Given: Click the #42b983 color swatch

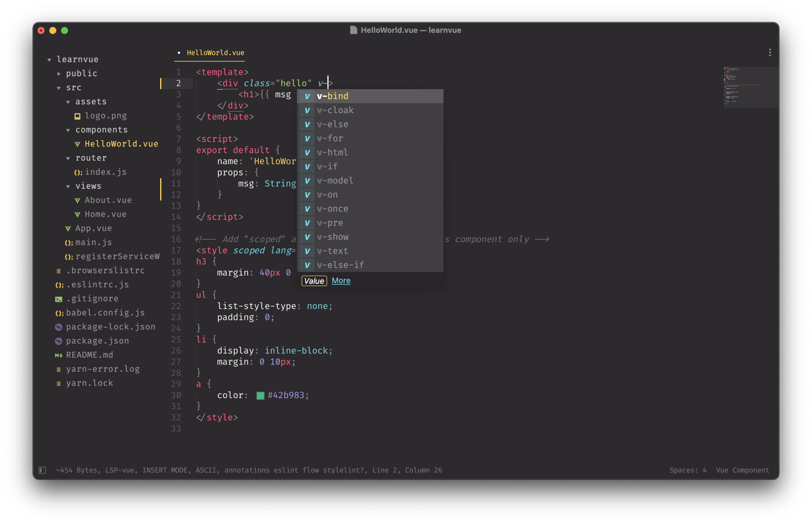Looking at the screenshot, I should 260,396.
